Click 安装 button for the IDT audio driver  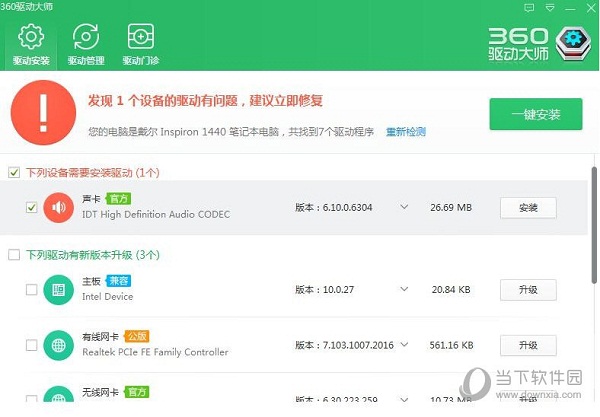[x=528, y=208]
